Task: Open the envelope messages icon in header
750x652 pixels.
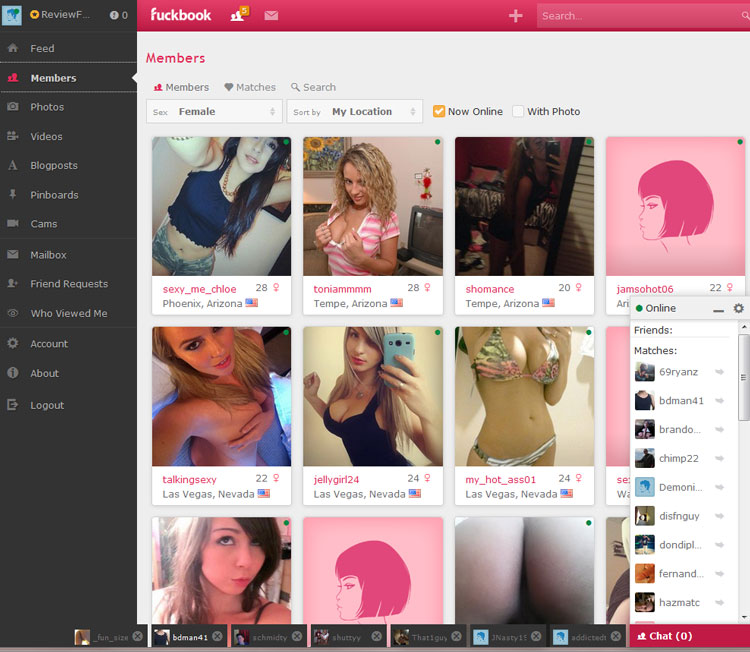Action: pos(271,15)
